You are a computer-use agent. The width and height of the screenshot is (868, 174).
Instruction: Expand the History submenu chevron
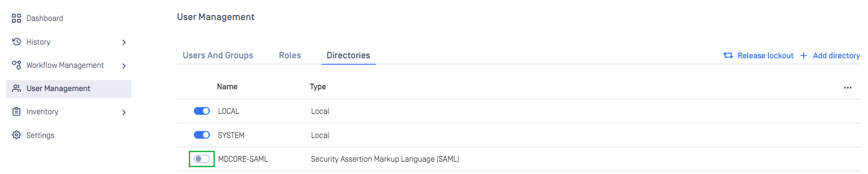[x=124, y=42]
